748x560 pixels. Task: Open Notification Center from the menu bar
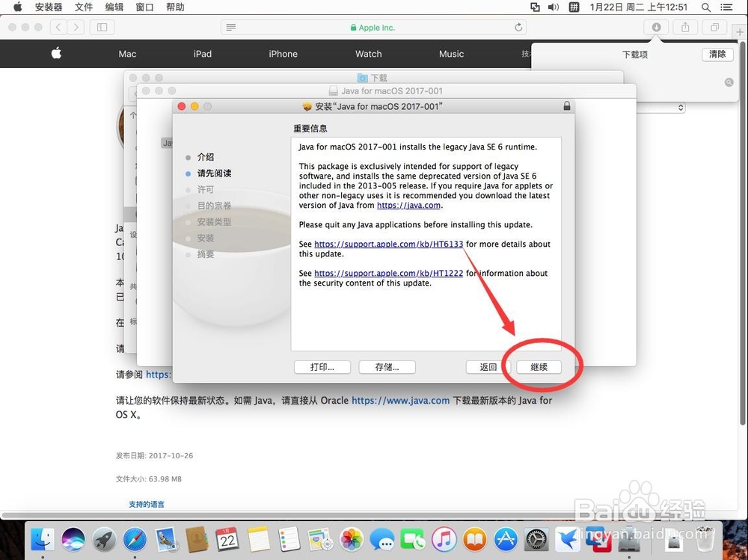click(x=725, y=7)
